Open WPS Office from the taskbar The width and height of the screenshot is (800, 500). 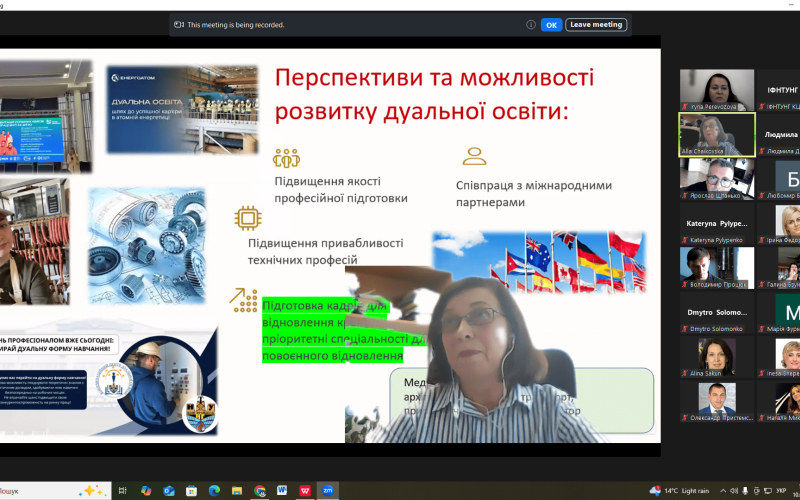[x=305, y=491]
